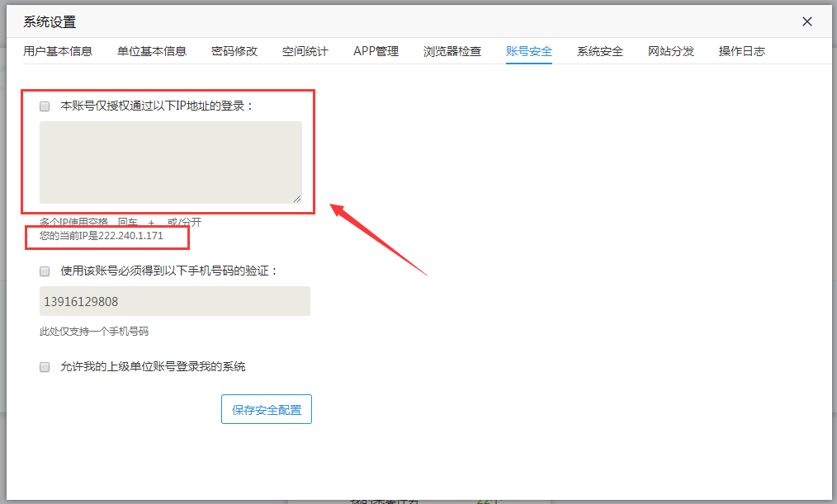Close the 系统设置 dialog with the X
Image resolution: width=837 pixels, height=504 pixels.
807,22
